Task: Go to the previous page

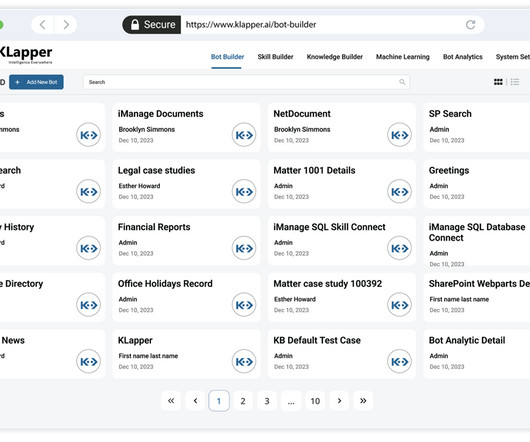Action: click(195, 401)
